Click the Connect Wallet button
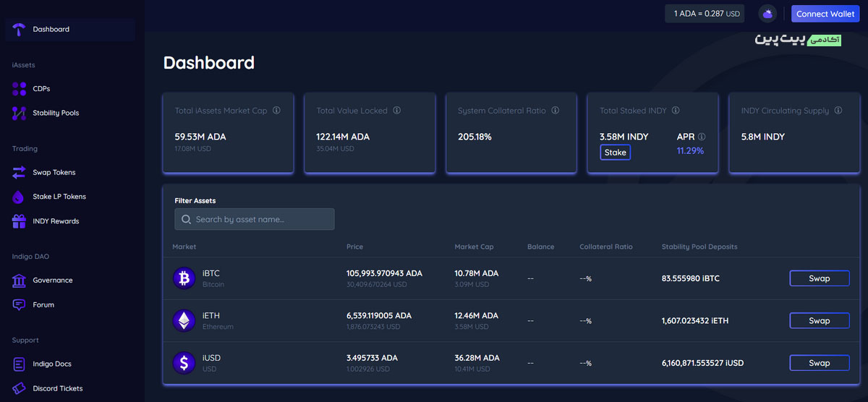The image size is (868, 402). tap(825, 14)
